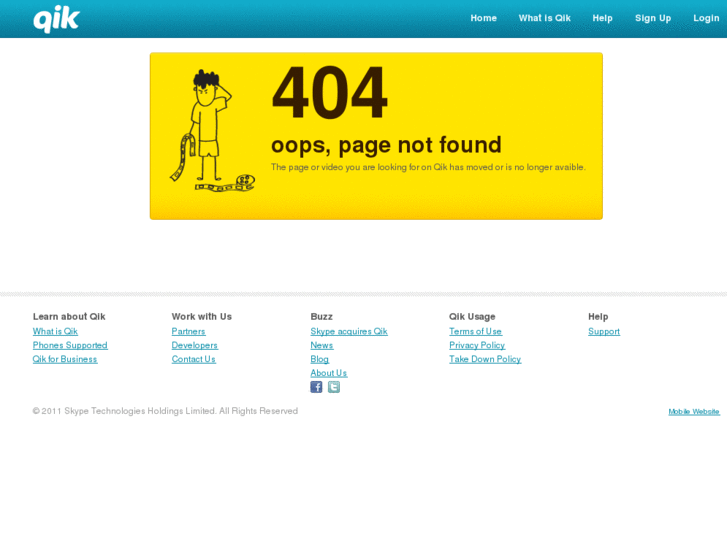Open the Facebook icon in footer

pyautogui.click(x=316, y=387)
